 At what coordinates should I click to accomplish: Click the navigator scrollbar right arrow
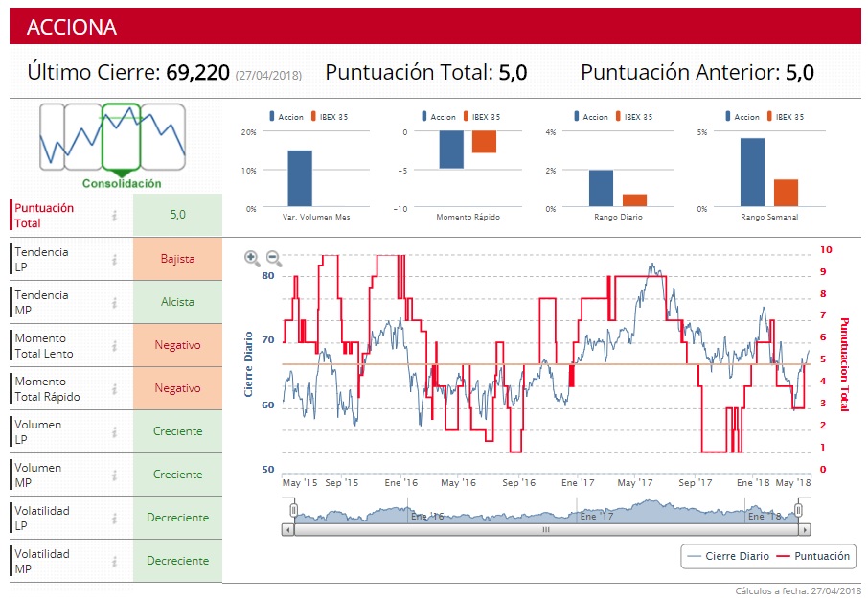click(805, 530)
